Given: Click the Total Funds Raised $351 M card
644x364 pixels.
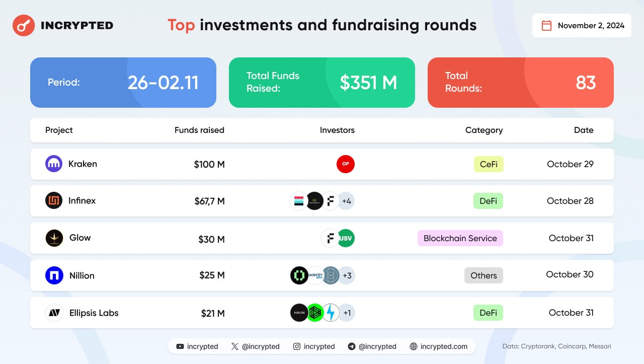Looking at the screenshot, I should (322, 83).
